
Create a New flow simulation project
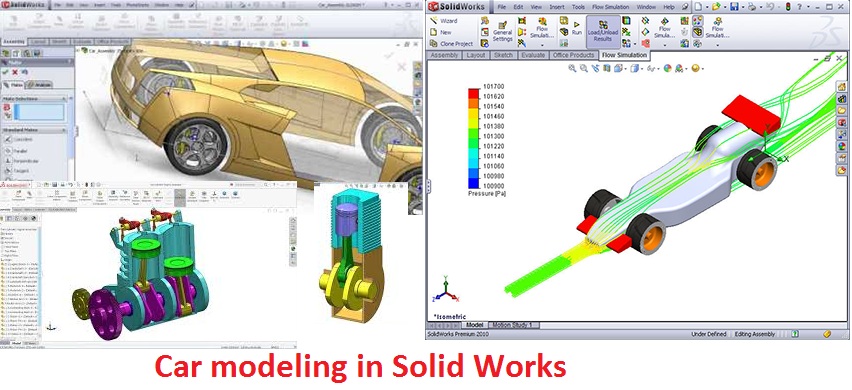[441, 32]
